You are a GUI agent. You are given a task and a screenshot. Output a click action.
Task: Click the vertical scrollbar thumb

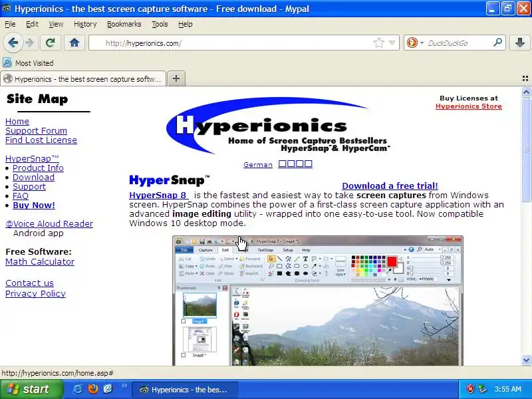tap(526, 149)
